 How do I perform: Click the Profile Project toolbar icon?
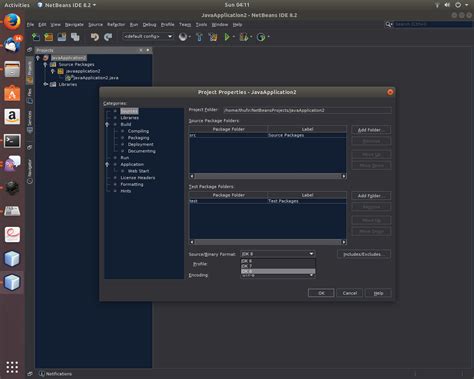(261, 37)
